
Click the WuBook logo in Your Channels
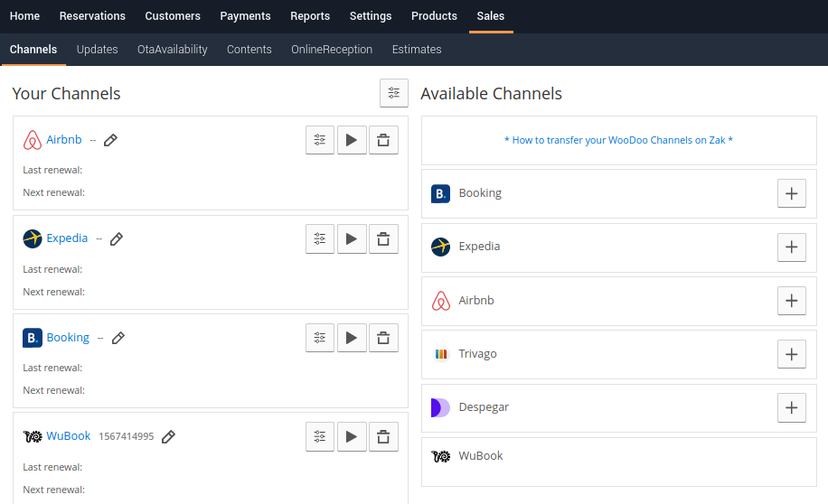(x=33, y=436)
